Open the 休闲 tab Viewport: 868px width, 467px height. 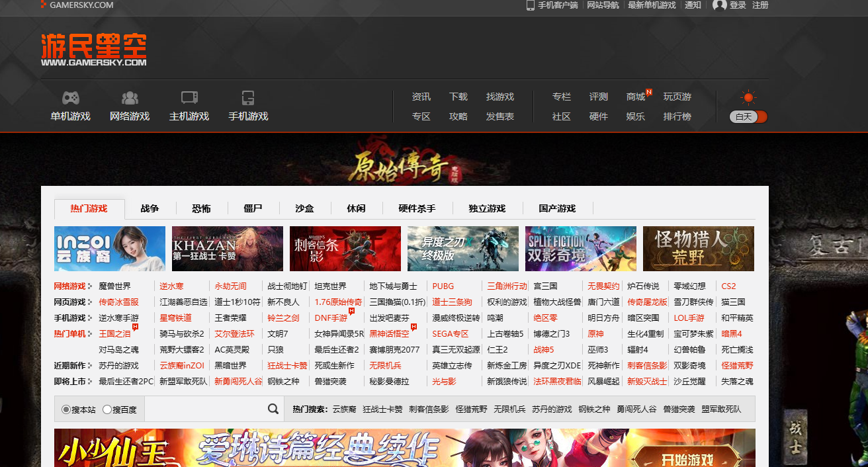tap(357, 208)
